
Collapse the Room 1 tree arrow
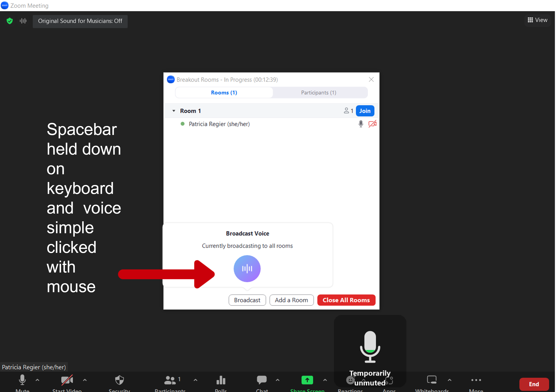[174, 111]
